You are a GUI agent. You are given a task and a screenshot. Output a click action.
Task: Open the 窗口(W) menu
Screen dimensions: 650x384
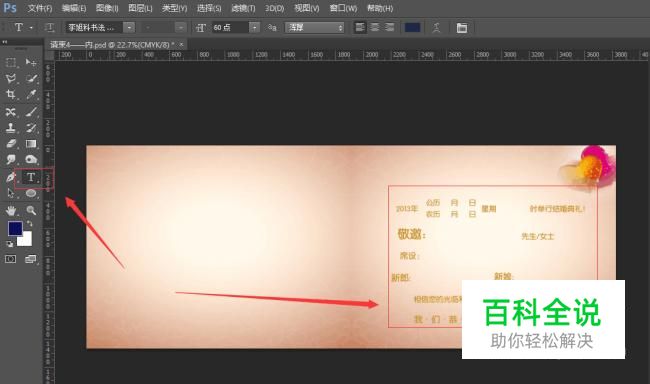click(x=343, y=8)
